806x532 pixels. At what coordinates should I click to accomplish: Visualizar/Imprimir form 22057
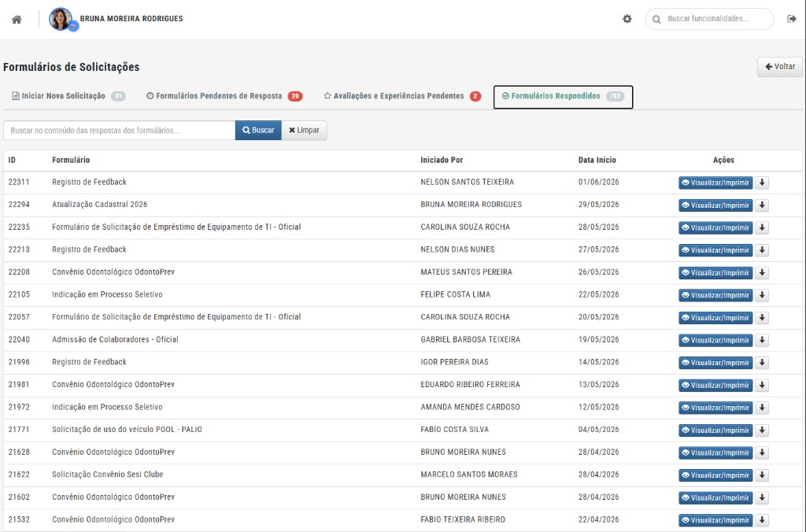715,318
